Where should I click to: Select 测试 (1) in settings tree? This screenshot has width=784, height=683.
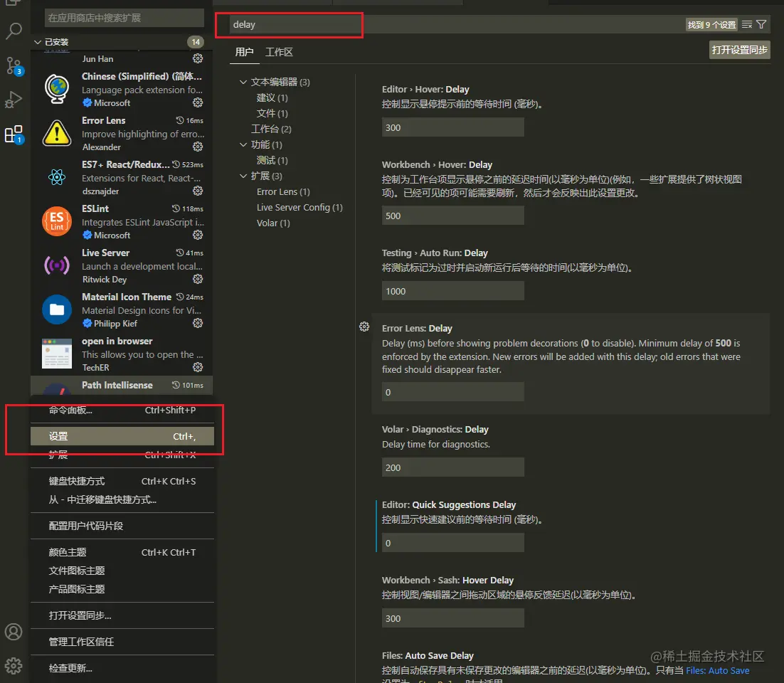pos(272,161)
